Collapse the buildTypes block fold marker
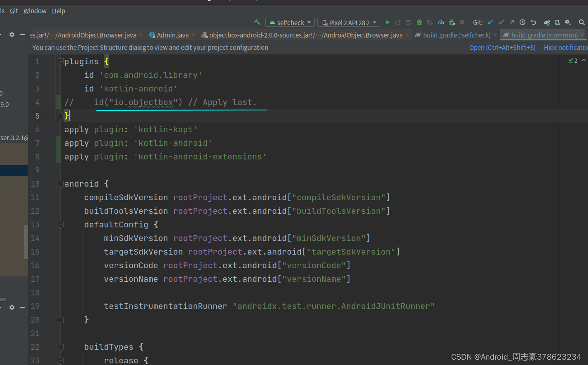This screenshot has height=365, width=588. tap(61, 347)
